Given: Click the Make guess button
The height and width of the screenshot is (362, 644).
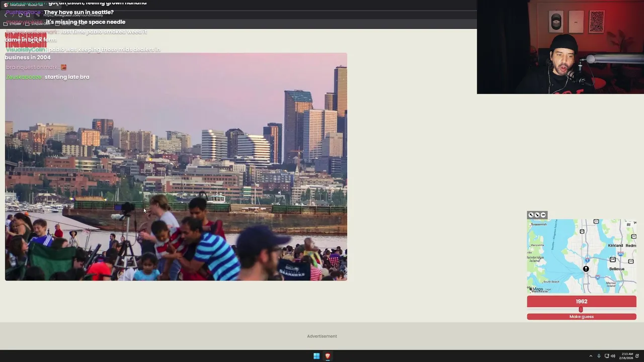Looking at the screenshot, I should coord(581,316).
